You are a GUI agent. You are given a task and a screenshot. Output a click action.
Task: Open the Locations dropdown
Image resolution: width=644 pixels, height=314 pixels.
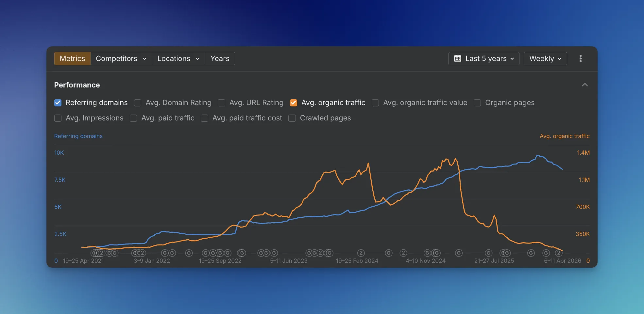(x=178, y=58)
